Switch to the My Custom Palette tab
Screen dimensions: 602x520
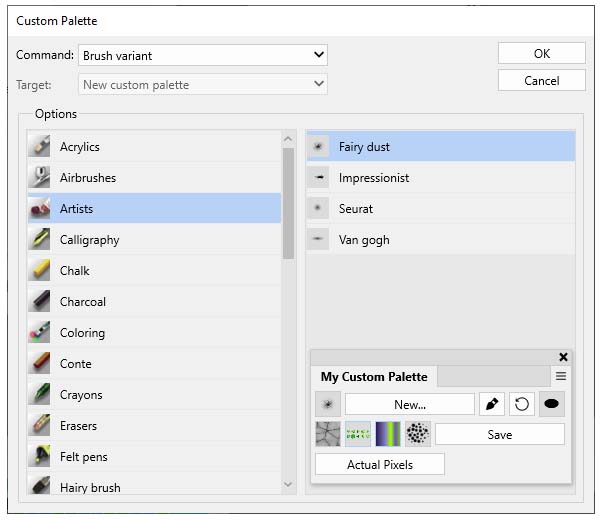[374, 377]
